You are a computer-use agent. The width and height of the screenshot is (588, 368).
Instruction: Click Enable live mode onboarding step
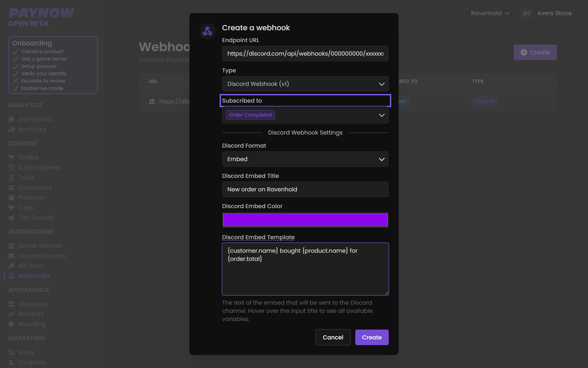click(42, 88)
